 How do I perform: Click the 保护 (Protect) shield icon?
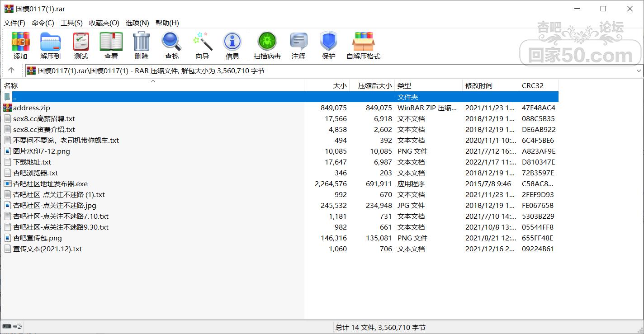(329, 42)
